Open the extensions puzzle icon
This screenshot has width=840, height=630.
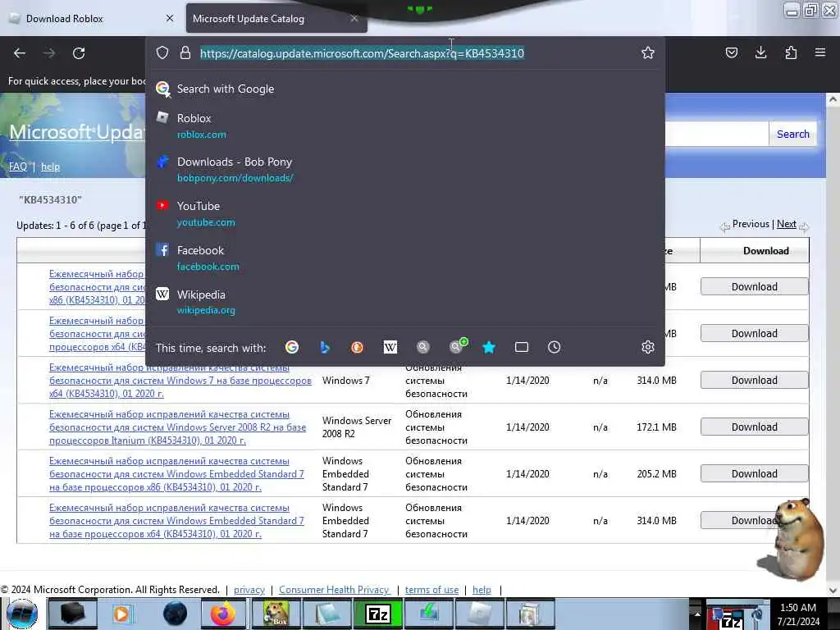(x=791, y=52)
